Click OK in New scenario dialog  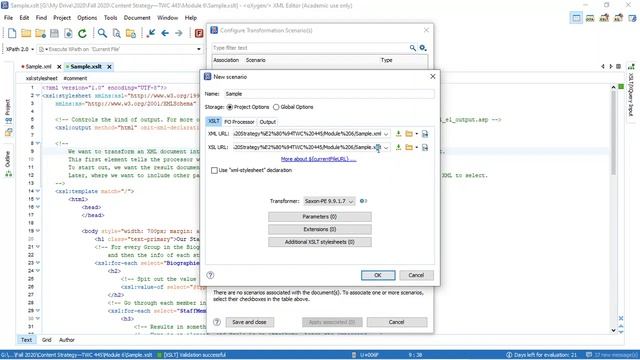point(378,275)
